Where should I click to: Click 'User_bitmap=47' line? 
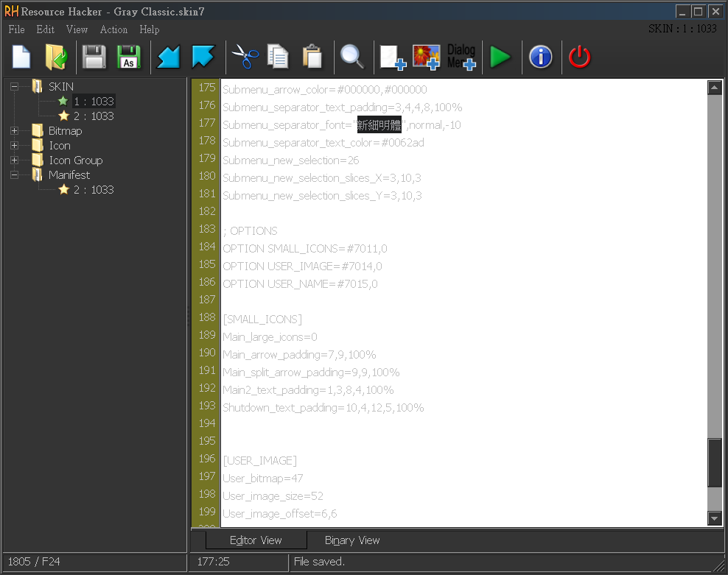pos(263,479)
